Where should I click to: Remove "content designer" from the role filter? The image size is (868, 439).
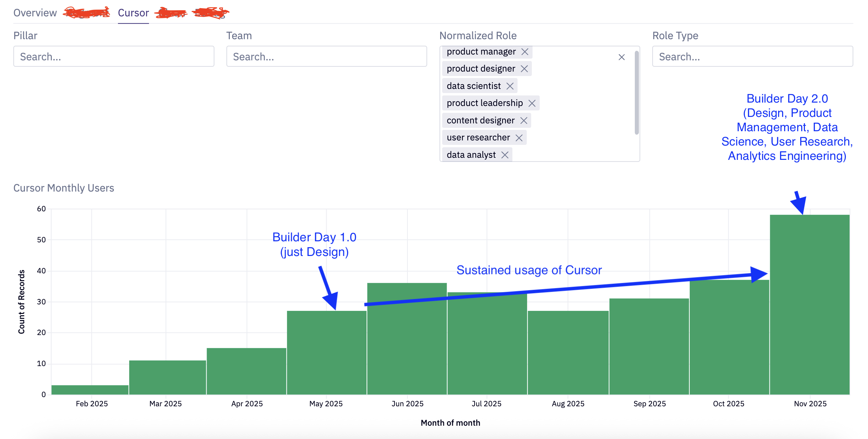524,120
